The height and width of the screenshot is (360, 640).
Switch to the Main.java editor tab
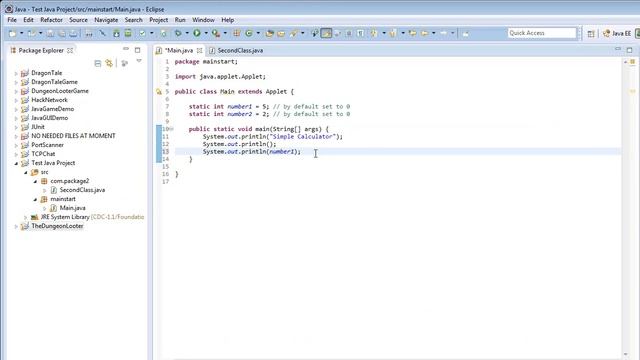178,51
